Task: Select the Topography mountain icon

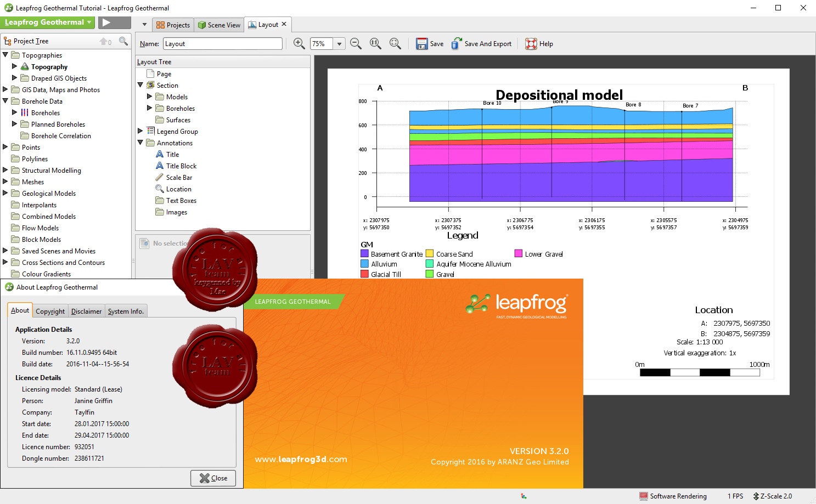Action: coord(25,66)
